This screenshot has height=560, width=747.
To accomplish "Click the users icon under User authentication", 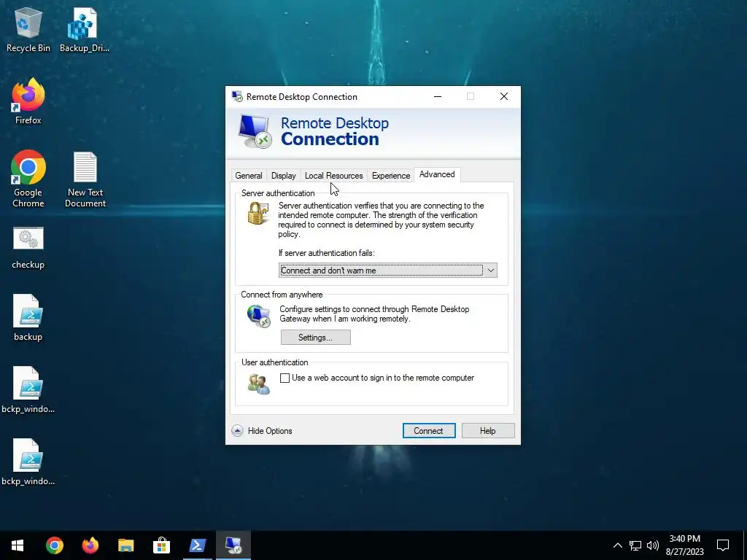I will pyautogui.click(x=259, y=384).
